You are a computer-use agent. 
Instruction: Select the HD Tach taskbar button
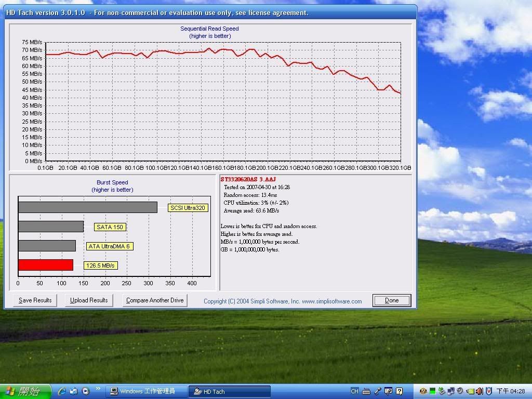click(229, 391)
